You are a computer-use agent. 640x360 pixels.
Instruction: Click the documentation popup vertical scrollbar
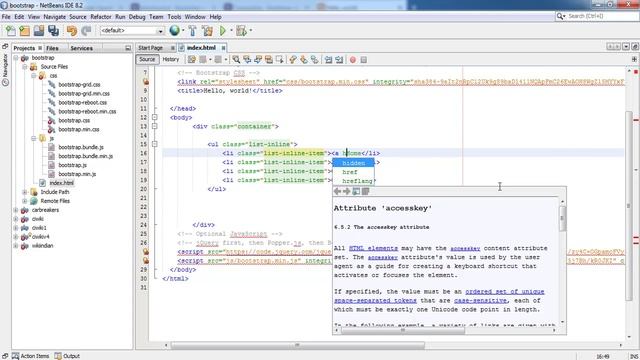coord(562,218)
